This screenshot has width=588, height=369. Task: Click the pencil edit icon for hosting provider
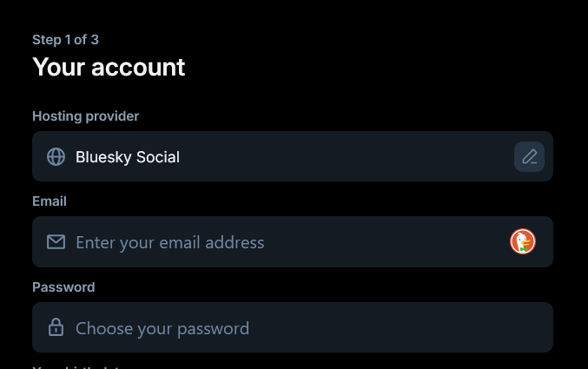[x=529, y=157]
